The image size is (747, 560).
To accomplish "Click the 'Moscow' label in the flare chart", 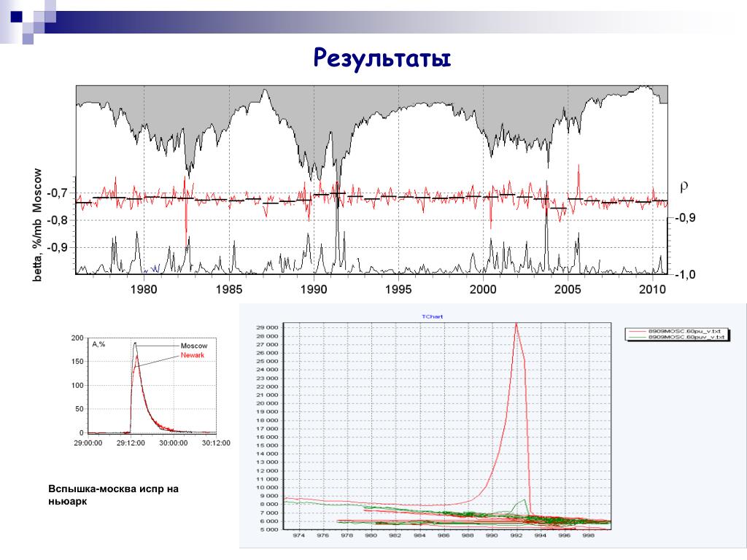I will point(194,346).
